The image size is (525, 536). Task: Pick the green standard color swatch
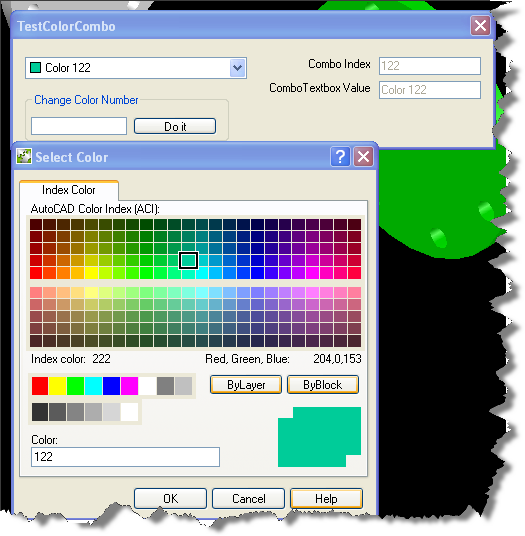tap(76, 386)
